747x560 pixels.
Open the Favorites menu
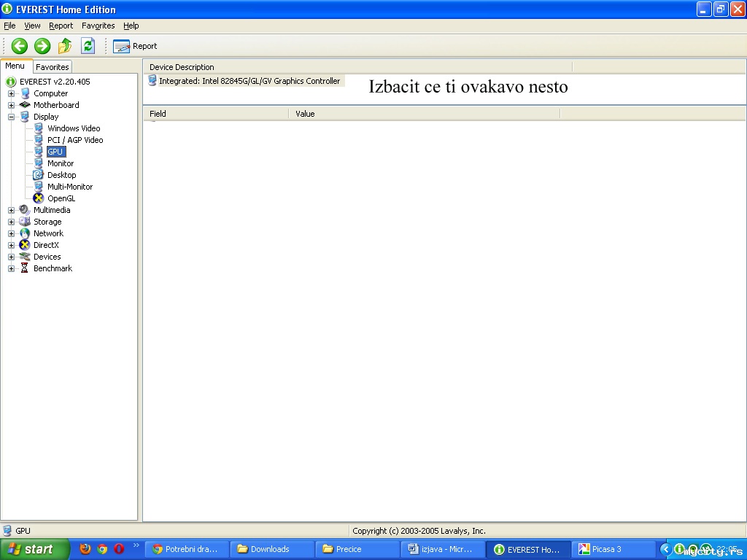point(98,26)
